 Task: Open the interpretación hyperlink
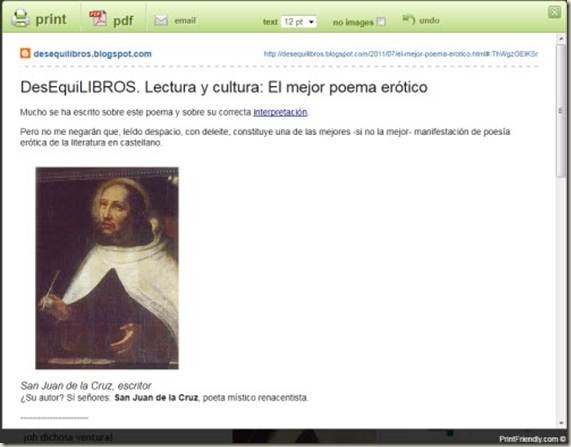(x=280, y=112)
